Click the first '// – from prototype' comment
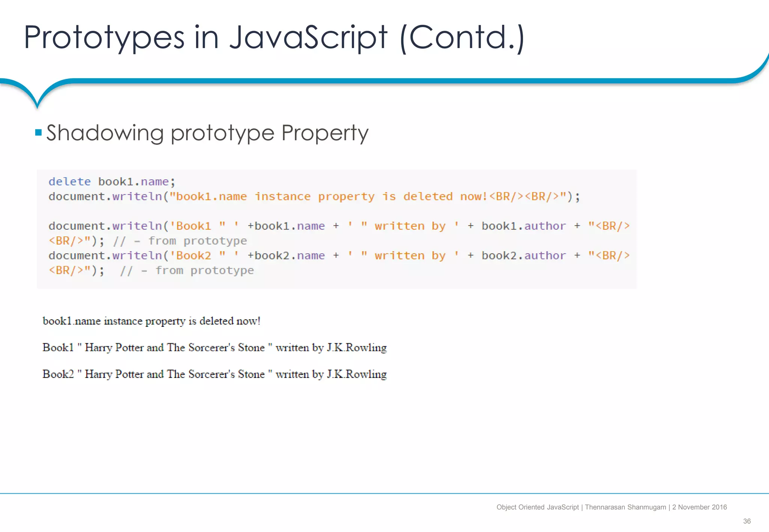Viewport: 769px width, 532px height. coord(180,241)
